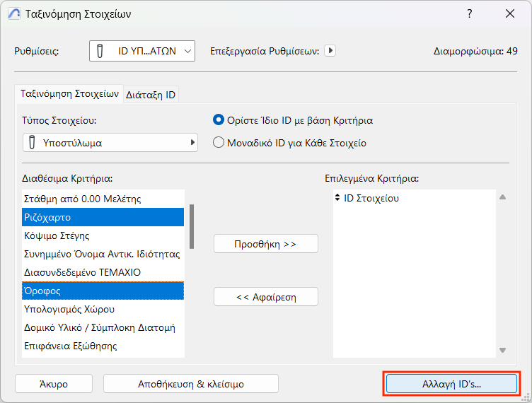Select 'Υπολογισμός Χώρου' list item
Viewport: 532px width, 403px height.
click(69, 309)
